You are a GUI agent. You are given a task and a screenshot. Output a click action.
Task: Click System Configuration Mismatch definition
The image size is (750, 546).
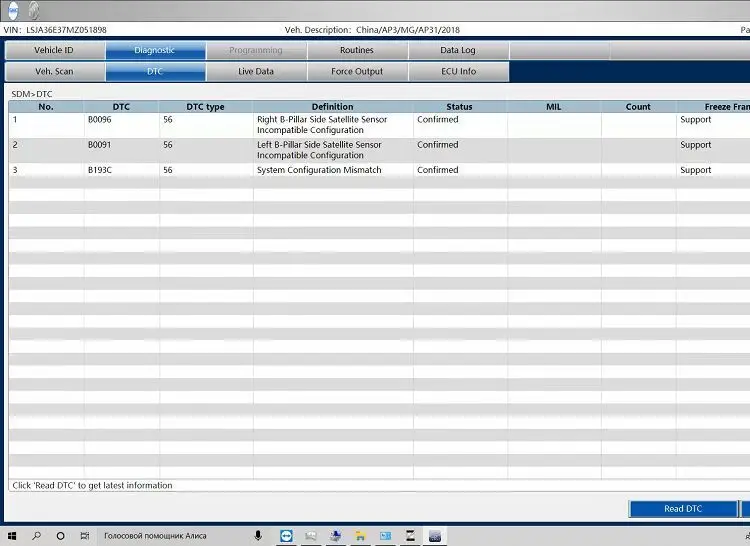click(319, 170)
